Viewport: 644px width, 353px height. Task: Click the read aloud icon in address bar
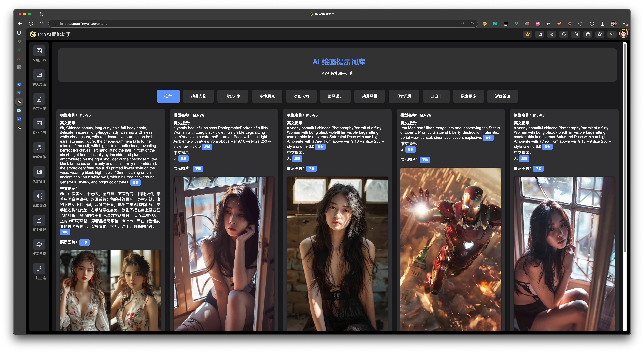[x=462, y=24]
